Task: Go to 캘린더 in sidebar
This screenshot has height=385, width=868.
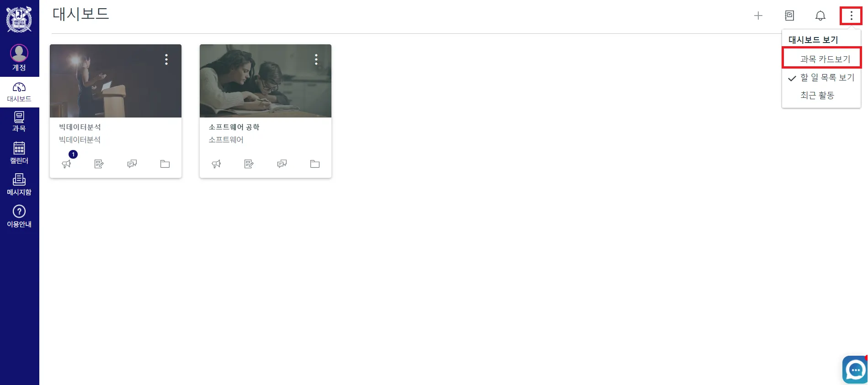Action: pos(19,153)
